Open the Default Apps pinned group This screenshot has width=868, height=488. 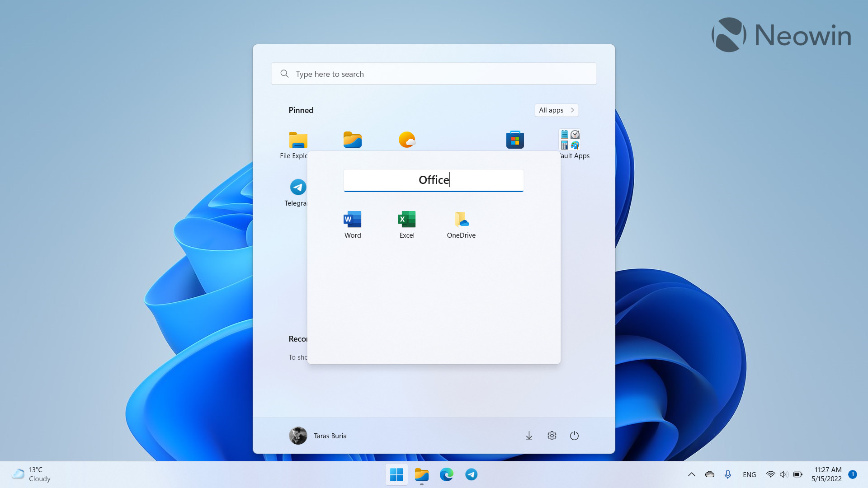point(569,140)
